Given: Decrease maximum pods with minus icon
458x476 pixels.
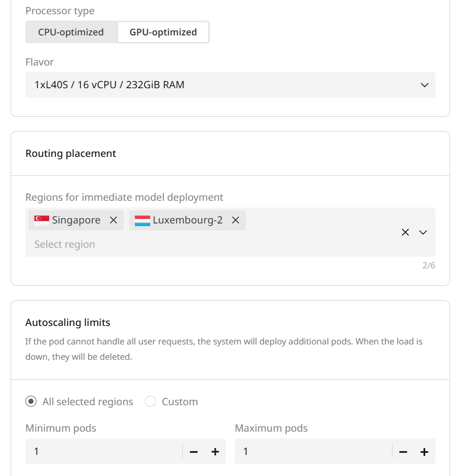Looking at the screenshot, I should pos(403,452).
